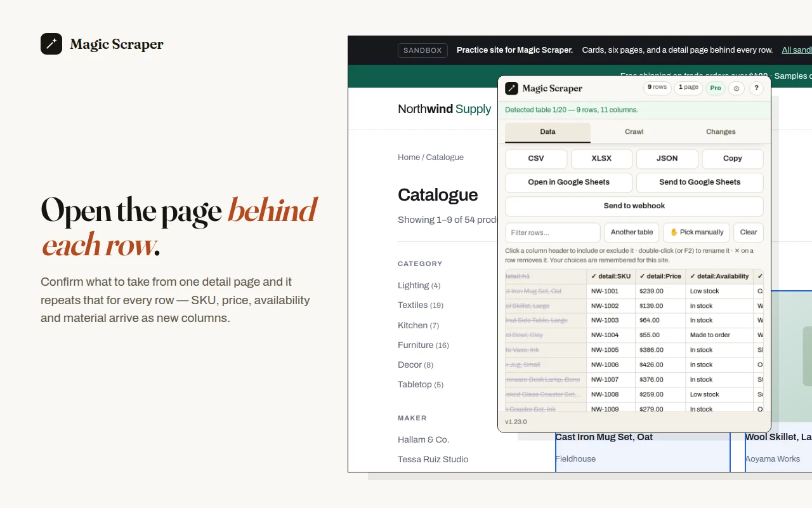Image resolution: width=812 pixels, height=508 pixels.
Task: Copy the scraped data
Action: pyautogui.click(x=733, y=159)
